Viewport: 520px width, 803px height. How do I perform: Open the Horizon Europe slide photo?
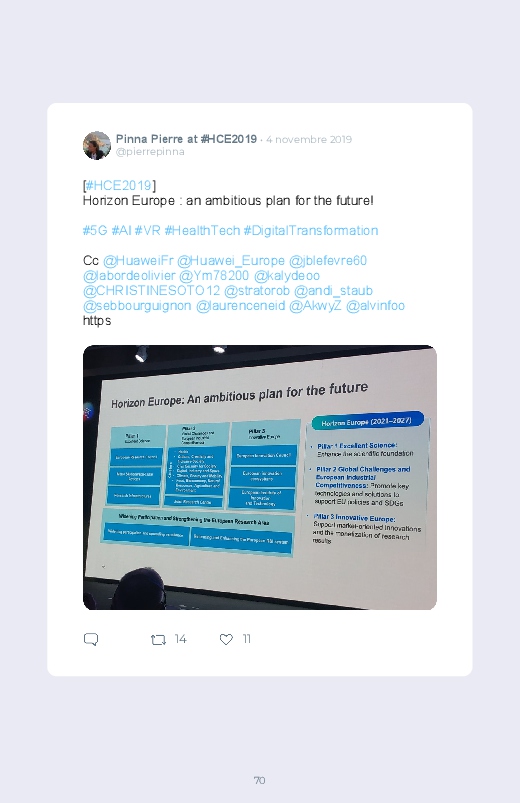point(260,477)
